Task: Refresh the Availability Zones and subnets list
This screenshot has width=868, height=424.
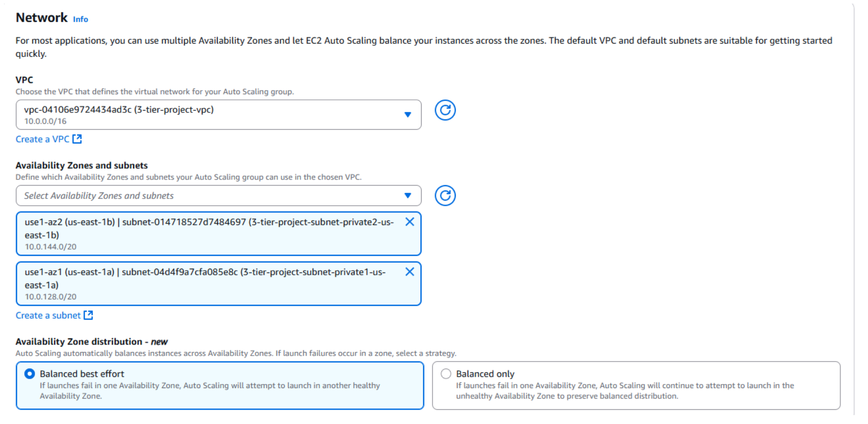Action: (445, 195)
